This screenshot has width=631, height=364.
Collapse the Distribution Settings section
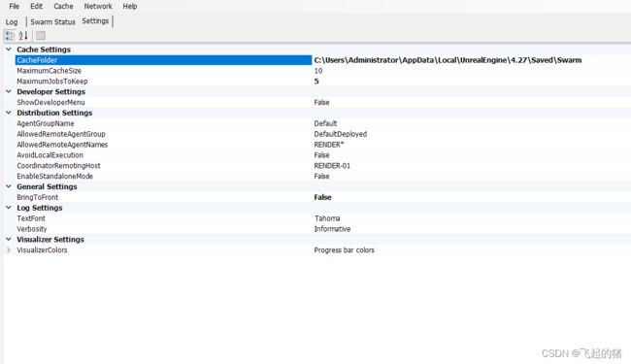coord(9,113)
